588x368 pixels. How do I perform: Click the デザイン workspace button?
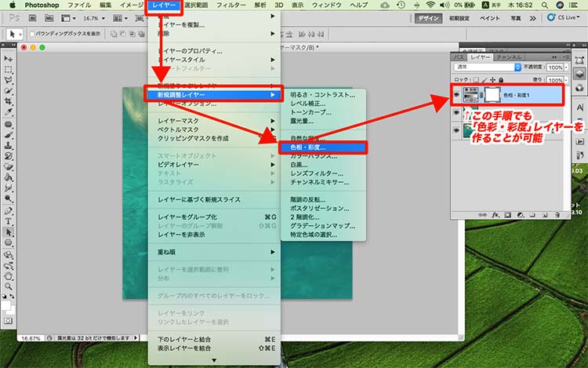point(429,17)
